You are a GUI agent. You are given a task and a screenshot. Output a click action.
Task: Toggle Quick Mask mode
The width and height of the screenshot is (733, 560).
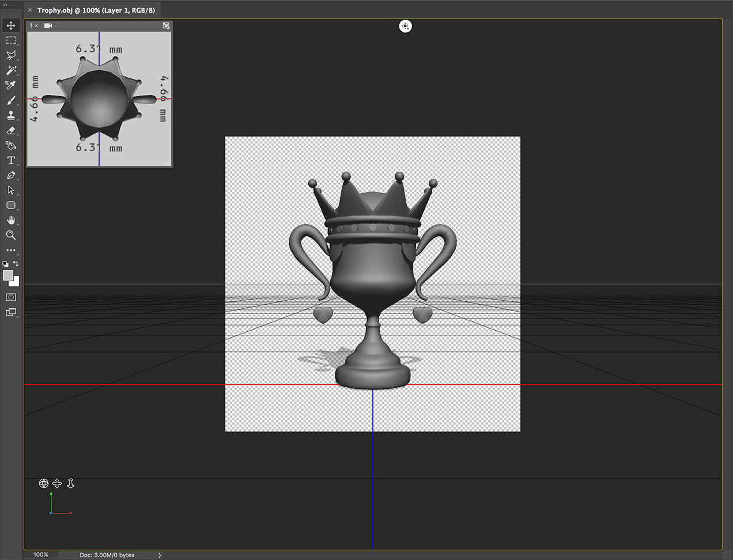[10, 298]
